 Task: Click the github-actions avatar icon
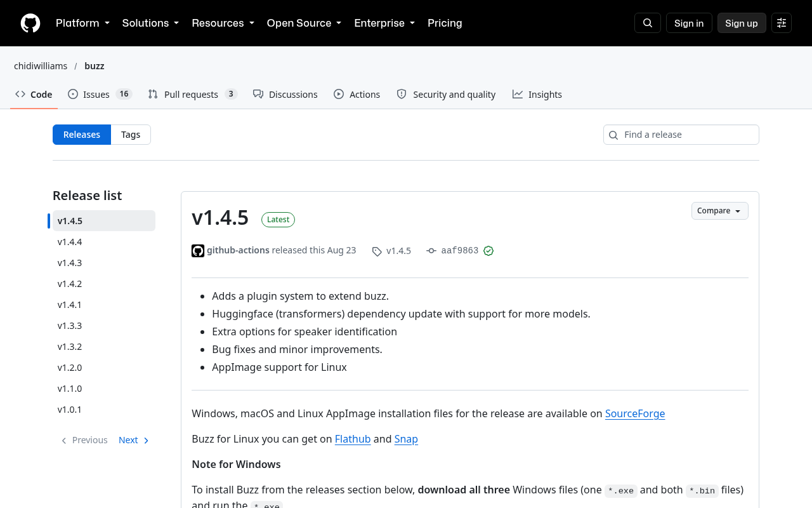tap(198, 251)
